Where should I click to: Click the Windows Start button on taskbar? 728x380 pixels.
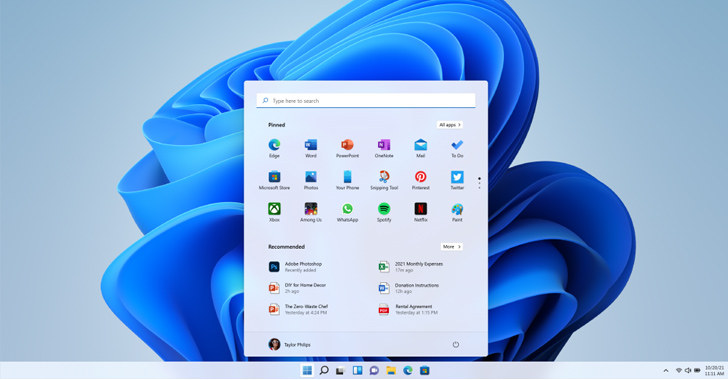click(307, 370)
